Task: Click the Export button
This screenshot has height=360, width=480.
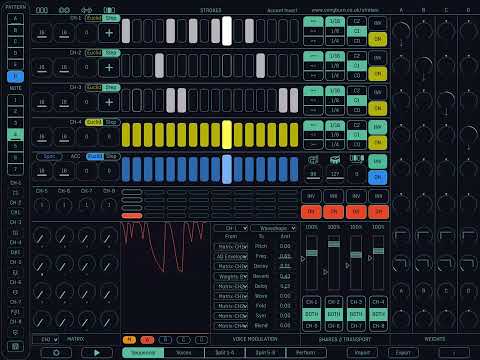Action: click(x=403, y=352)
